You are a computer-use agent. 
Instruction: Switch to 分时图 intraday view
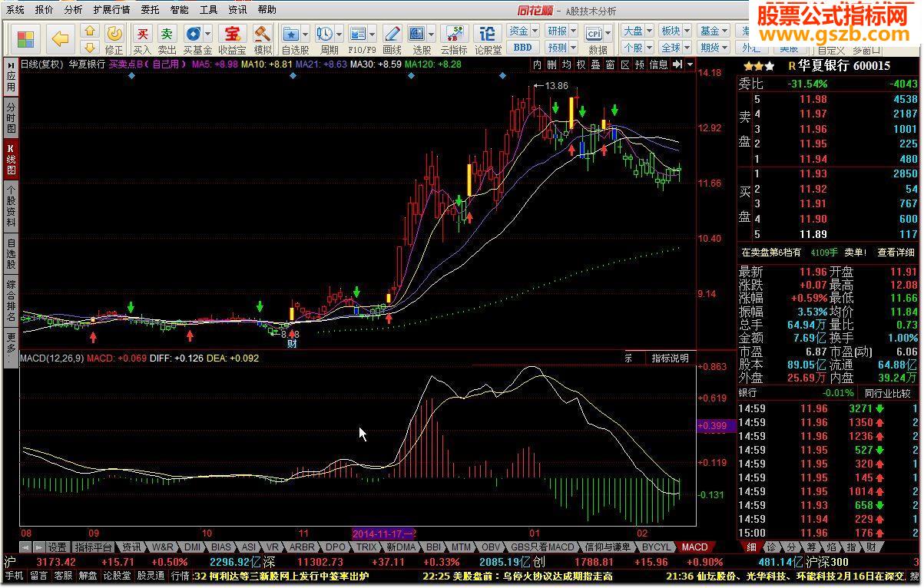tap(11, 118)
